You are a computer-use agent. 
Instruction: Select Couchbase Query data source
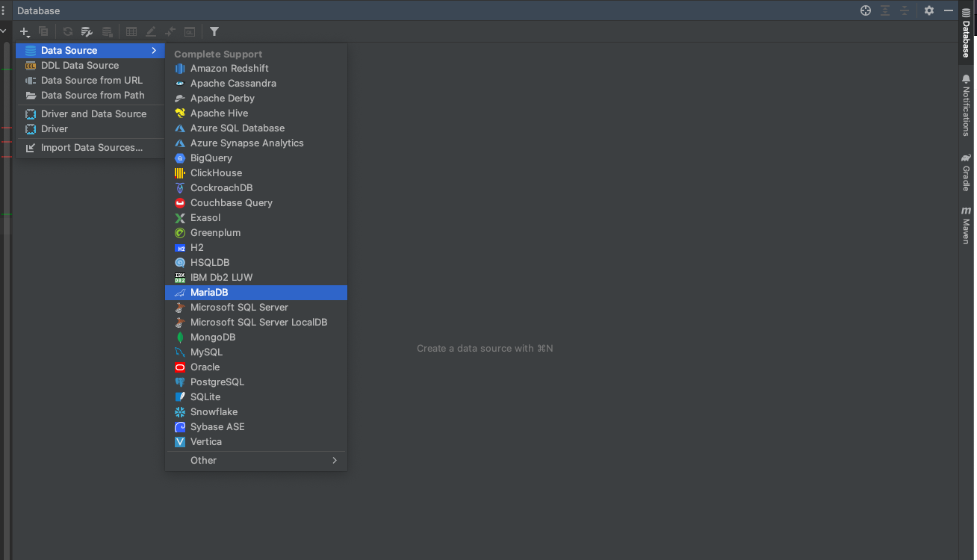click(x=256, y=203)
